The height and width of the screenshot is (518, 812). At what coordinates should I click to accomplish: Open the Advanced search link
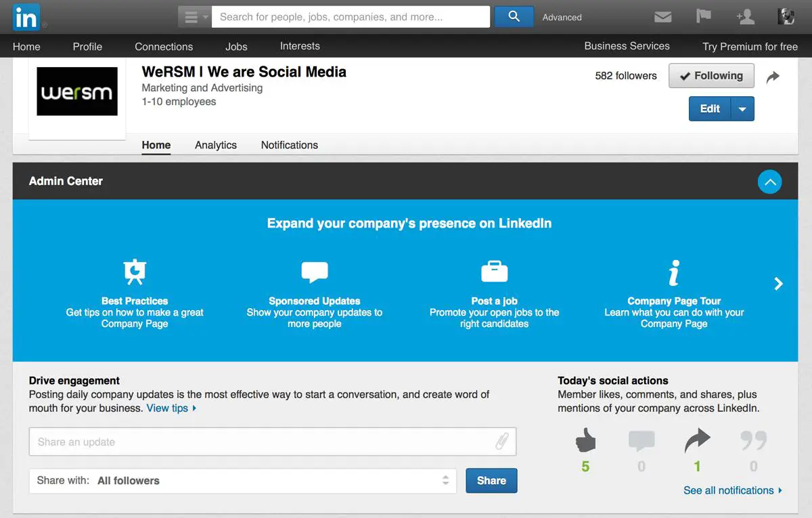coord(562,18)
